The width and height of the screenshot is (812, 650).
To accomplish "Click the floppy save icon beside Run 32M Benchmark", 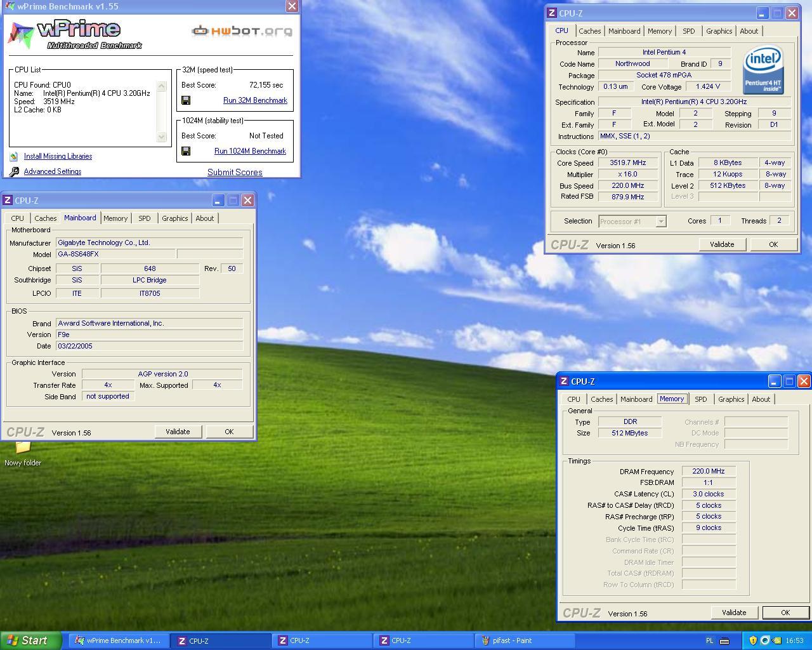I will [x=186, y=100].
